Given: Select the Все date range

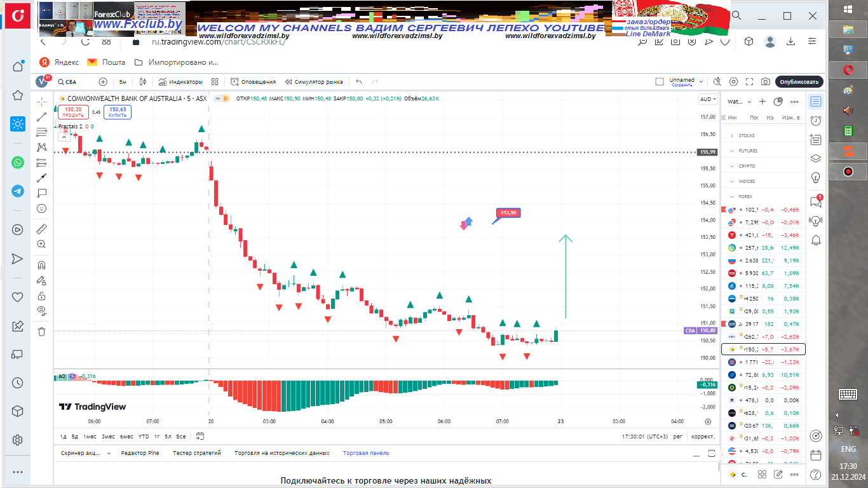Looking at the screenshot, I should [181, 437].
